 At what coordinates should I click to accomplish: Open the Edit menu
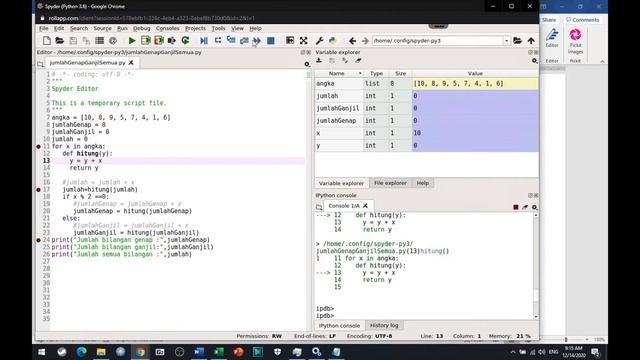(x=59, y=28)
